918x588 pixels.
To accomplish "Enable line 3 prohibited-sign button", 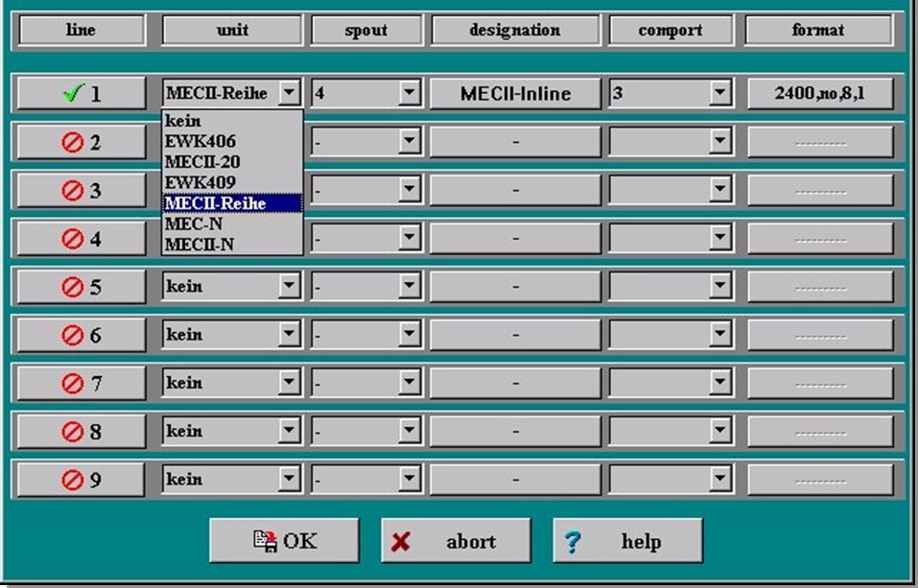I will 82,190.
